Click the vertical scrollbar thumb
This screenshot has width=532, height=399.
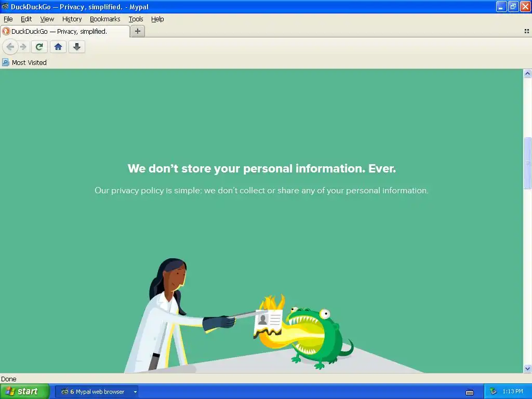pos(527,163)
